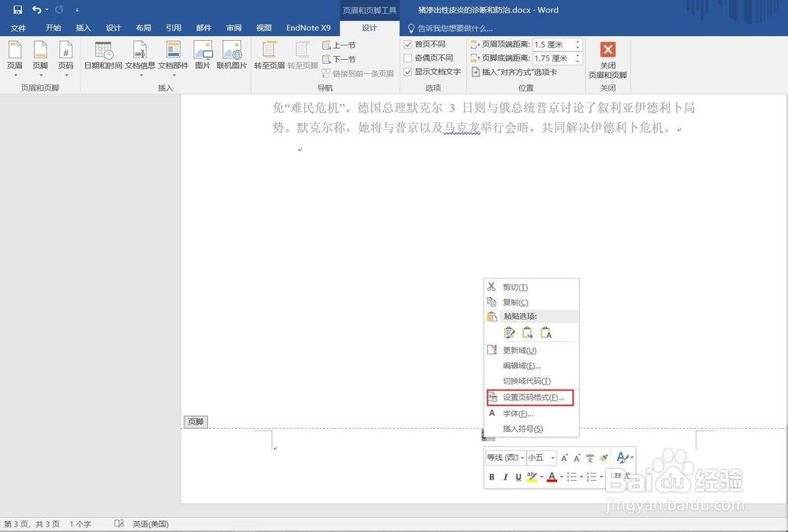Screen dimensions: 788x532
Task: Toggle underline in mini toolbar
Action: 519,477
